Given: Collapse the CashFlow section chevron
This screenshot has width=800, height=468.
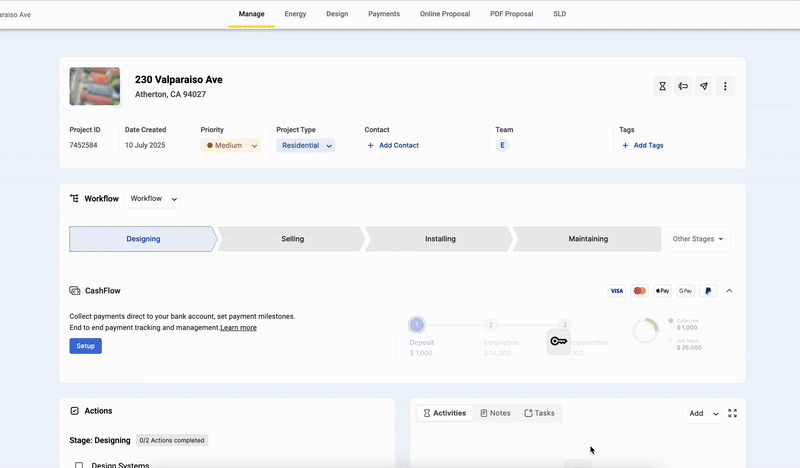Looking at the screenshot, I should (729, 291).
